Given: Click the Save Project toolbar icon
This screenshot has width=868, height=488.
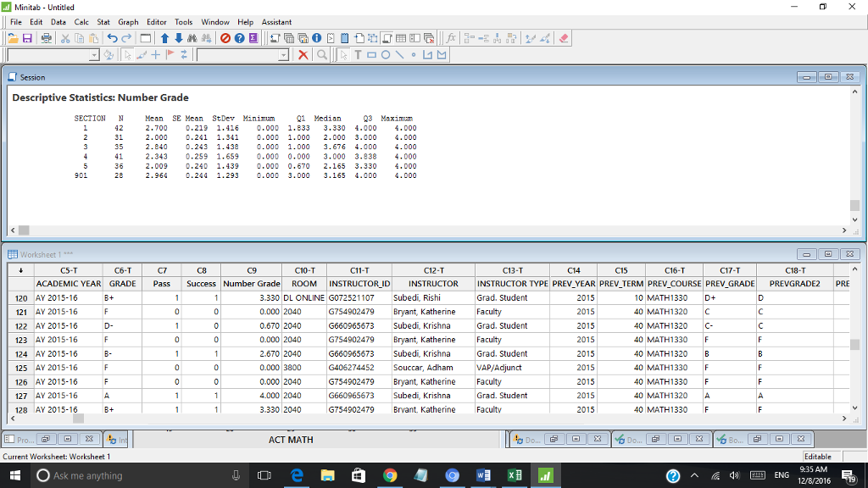Looking at the screenshot, I should [x=27, y=37].
